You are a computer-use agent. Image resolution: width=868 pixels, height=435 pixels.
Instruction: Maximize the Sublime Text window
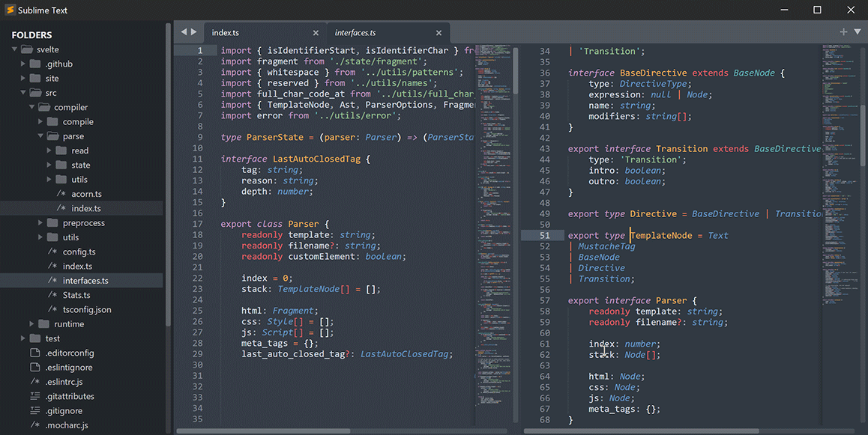point(817,10)
